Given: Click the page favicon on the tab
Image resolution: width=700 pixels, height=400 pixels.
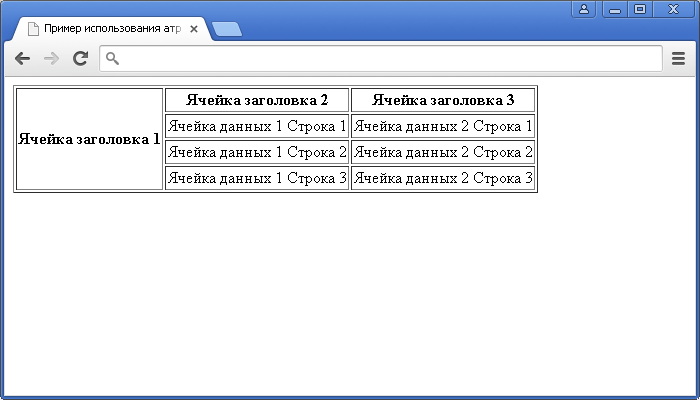Looking at the screenshot, I should point(32,29).
